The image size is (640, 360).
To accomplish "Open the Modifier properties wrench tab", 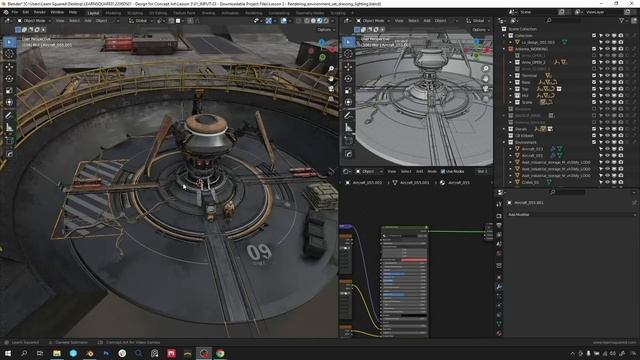I will (x=499, y=287).
